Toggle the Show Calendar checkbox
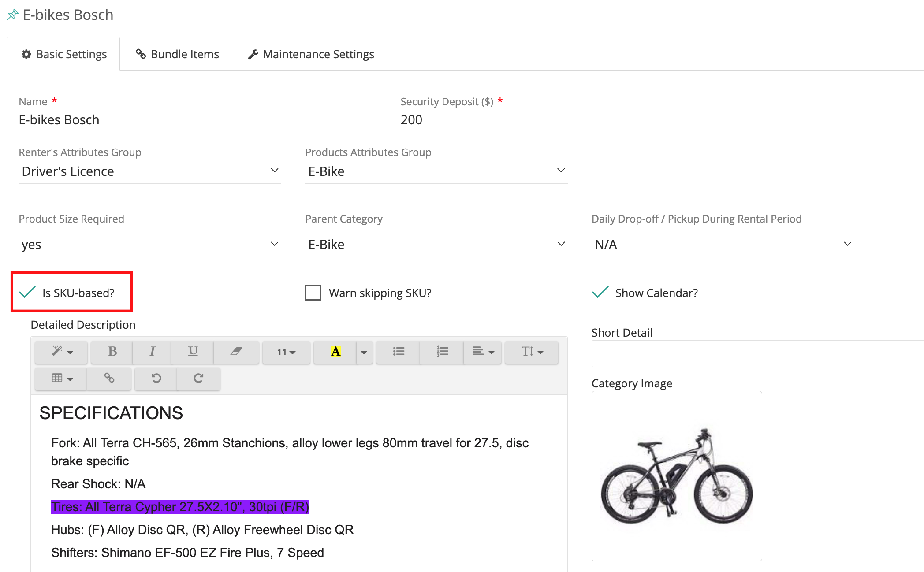The image size is (924, 572). tap(600, 293)
